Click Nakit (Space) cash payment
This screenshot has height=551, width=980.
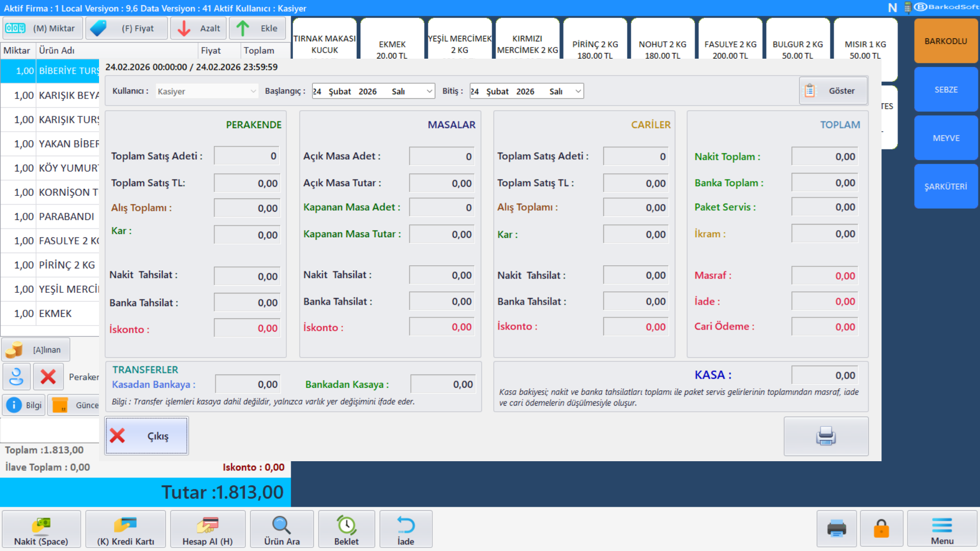[41, 530]
